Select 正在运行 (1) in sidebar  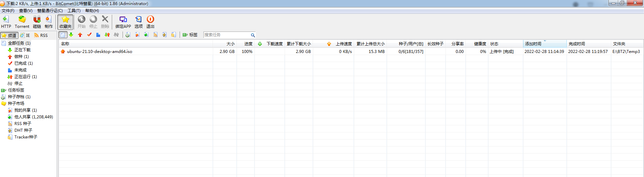click(26, 77)
